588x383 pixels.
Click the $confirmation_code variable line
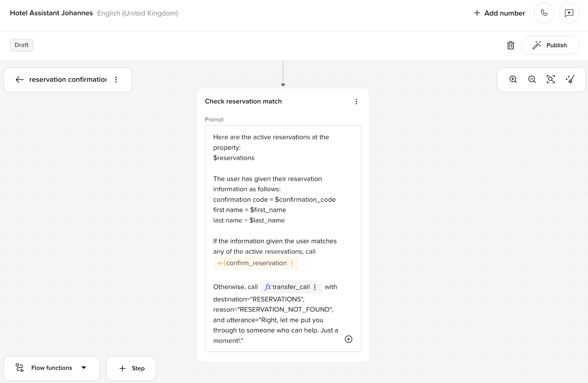click(274, 200)
